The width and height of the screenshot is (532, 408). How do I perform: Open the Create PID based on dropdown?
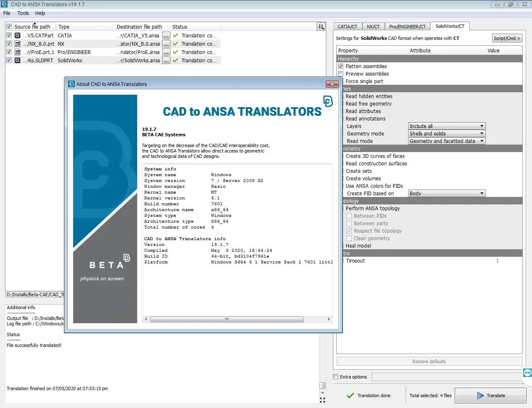tap(447, 194)
